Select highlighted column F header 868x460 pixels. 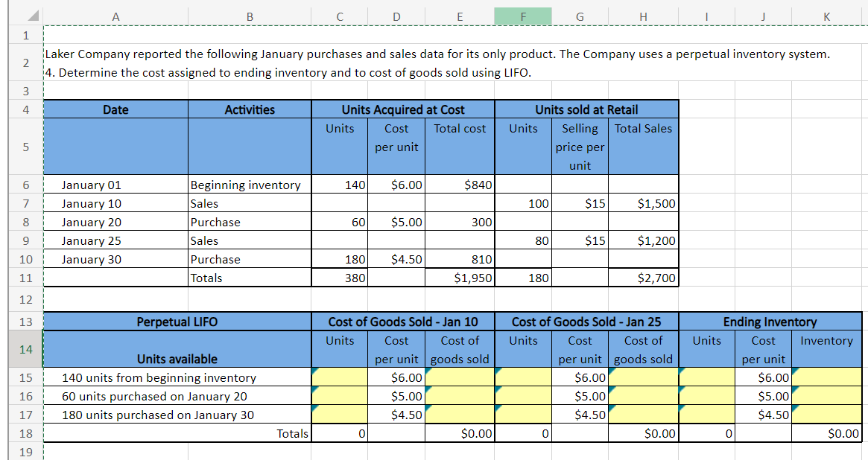(x=523, y=16)
